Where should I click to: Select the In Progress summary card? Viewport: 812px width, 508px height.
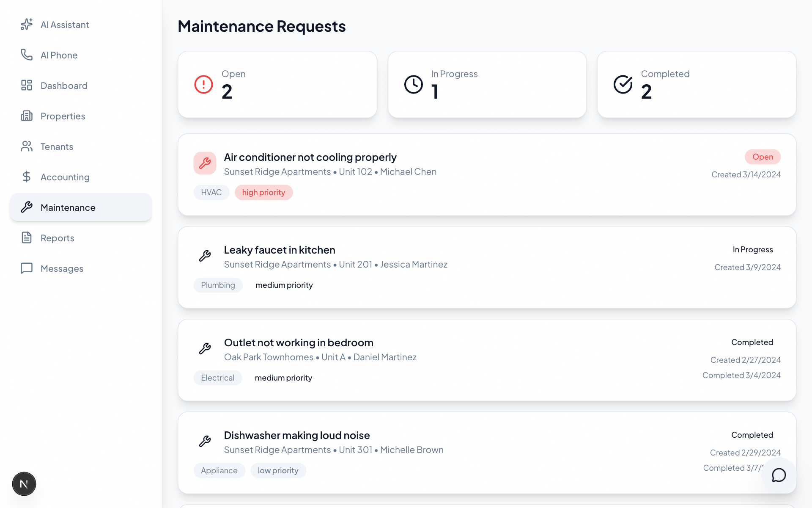point(487,85)
